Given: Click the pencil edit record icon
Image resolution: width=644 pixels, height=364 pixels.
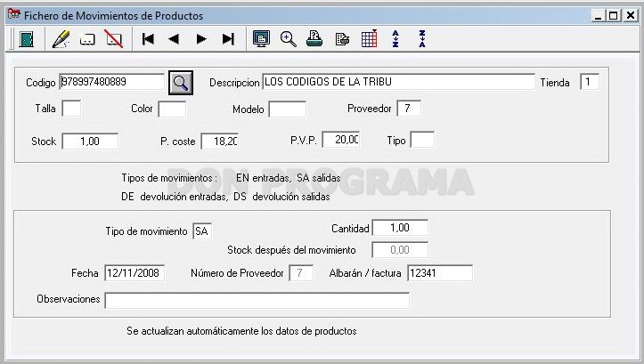Looking at the screenshot, I should (61, 39).
